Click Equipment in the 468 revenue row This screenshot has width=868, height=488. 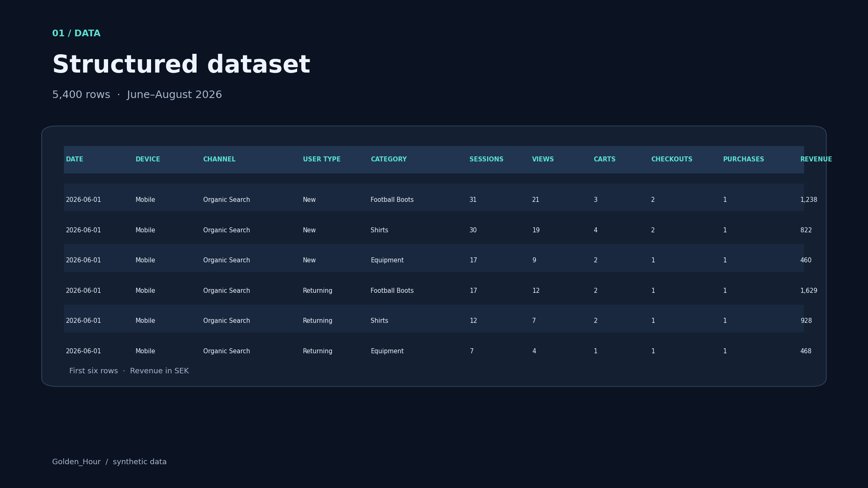click(387, 352)
